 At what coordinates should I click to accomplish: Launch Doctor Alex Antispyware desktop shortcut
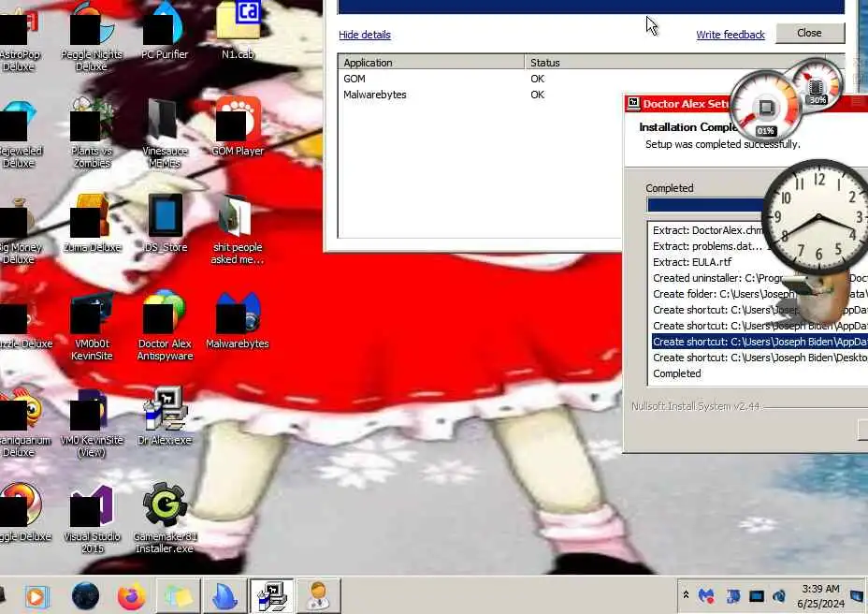click(x=165, y=326)
